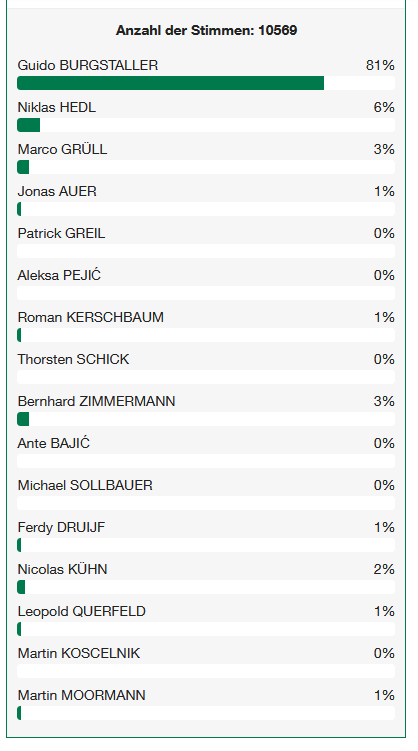Select the Niklas HEDL name text

[56, 107]
